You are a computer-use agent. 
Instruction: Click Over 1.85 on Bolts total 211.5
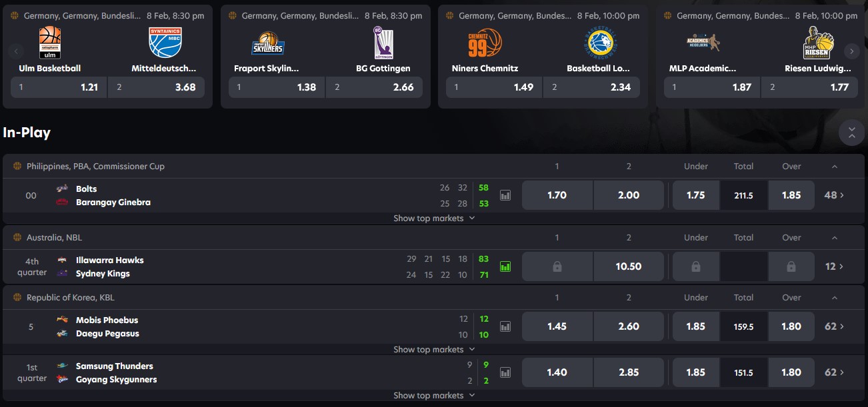point(791,195)
